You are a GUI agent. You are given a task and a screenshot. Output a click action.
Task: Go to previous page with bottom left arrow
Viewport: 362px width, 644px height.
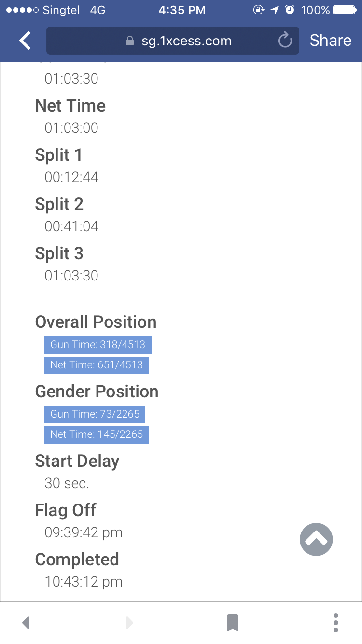pos(26,623)
